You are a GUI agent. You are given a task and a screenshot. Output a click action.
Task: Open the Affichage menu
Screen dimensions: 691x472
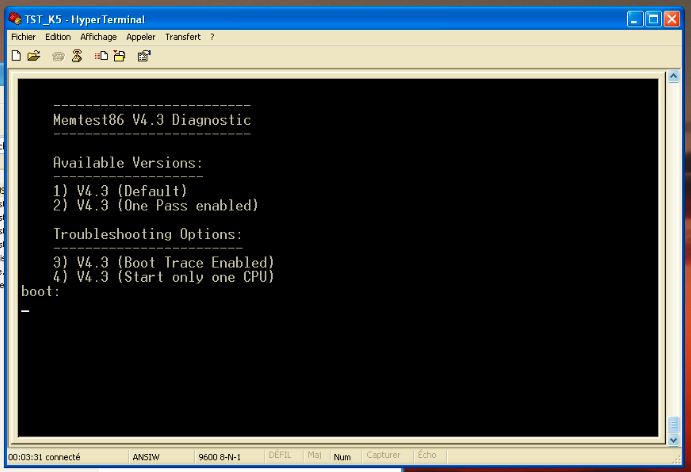tap(99, 37)
